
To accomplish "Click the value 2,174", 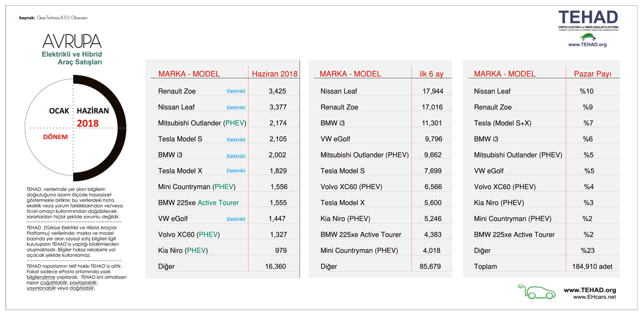I will pos(278,123).
